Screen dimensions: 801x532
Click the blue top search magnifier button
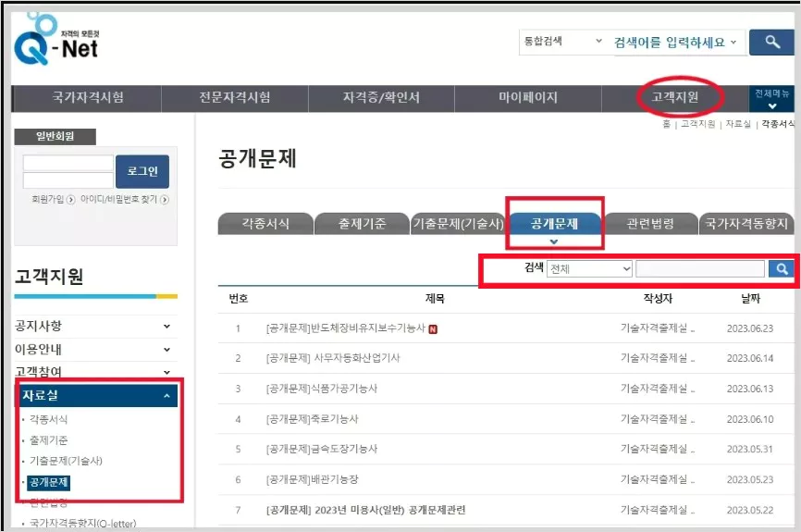(772, 43)
